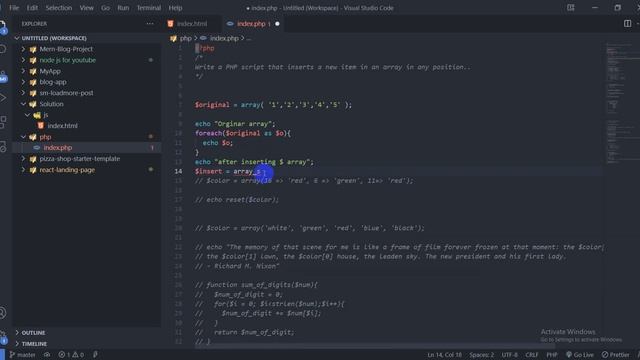Click the horizontal scrollbar under the editor
Viewport: 640px width, 360px height.
tap(376, 346)
